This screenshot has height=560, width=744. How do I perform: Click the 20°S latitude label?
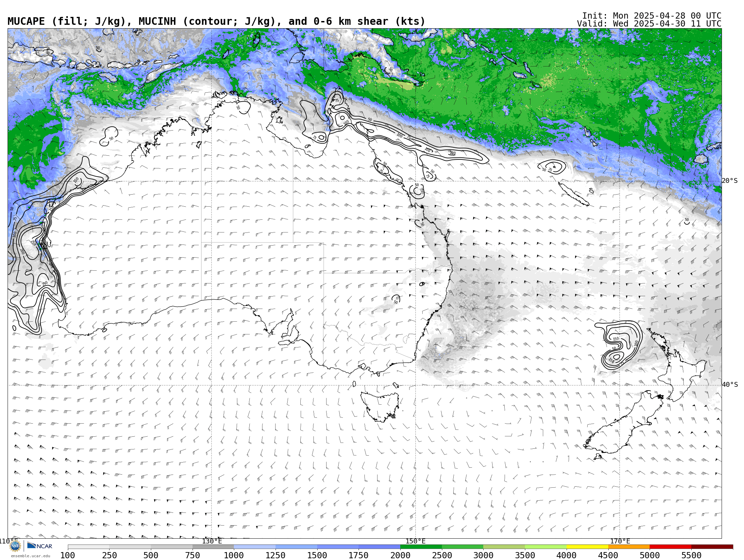click(x=730, y=181)
